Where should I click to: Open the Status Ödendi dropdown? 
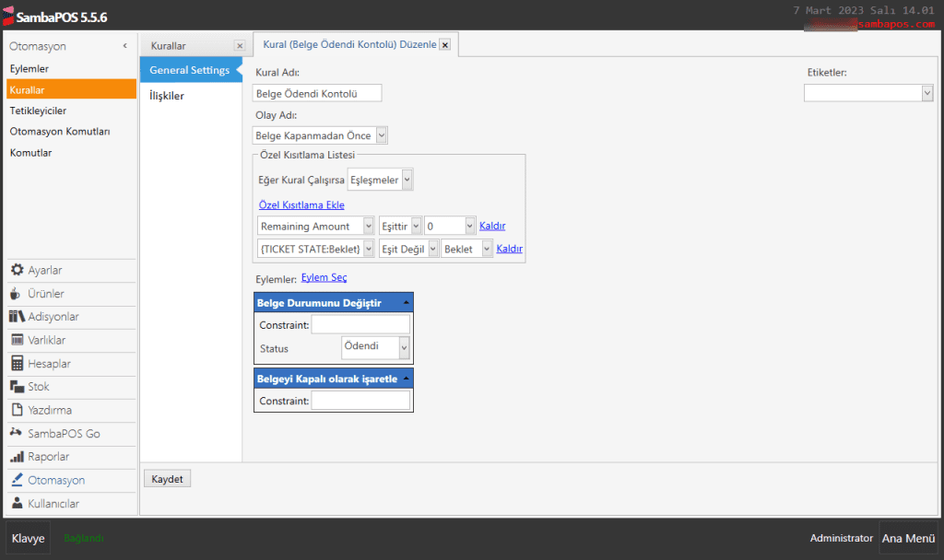coord(404,347)
